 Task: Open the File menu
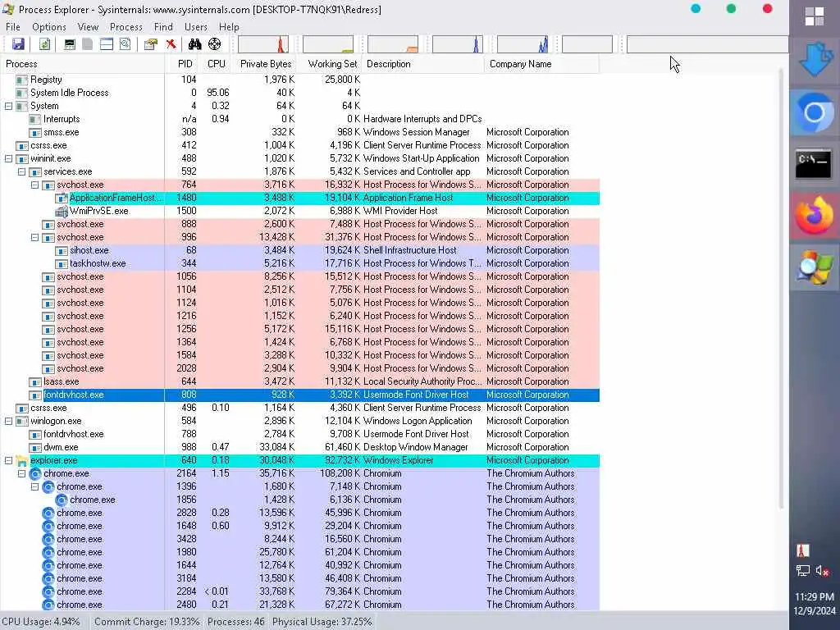point(13,27)
